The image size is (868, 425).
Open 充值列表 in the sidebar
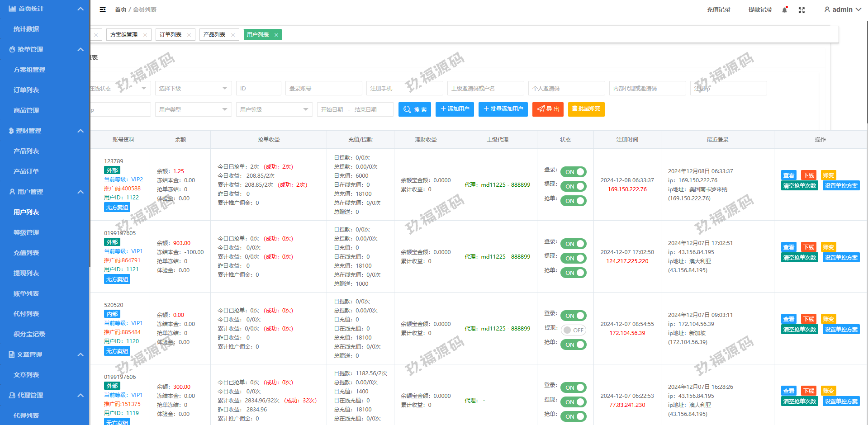coord(26,253)
